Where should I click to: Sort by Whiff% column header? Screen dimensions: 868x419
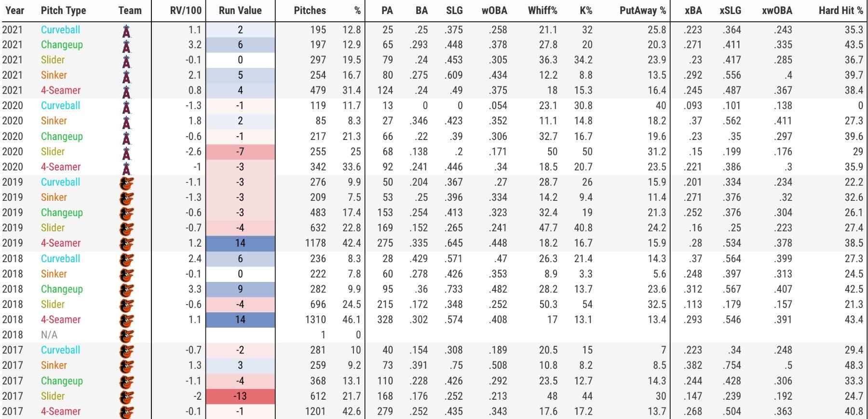click(x=542, y=10)
